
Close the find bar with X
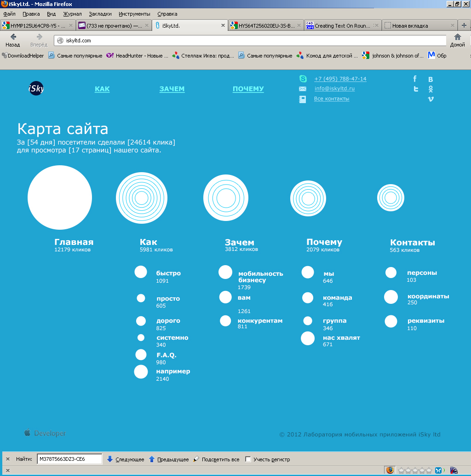click(8, 459)
